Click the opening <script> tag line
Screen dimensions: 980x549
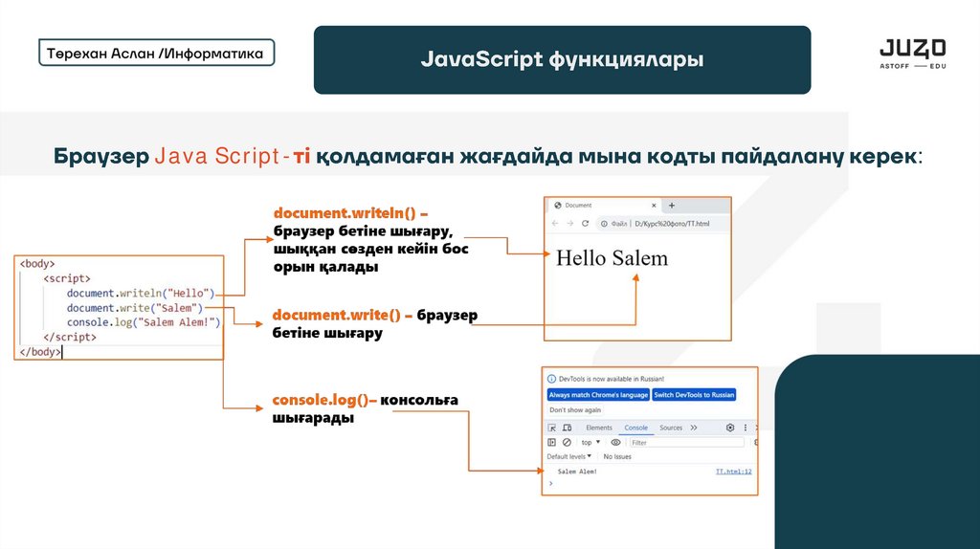point(67,278)
